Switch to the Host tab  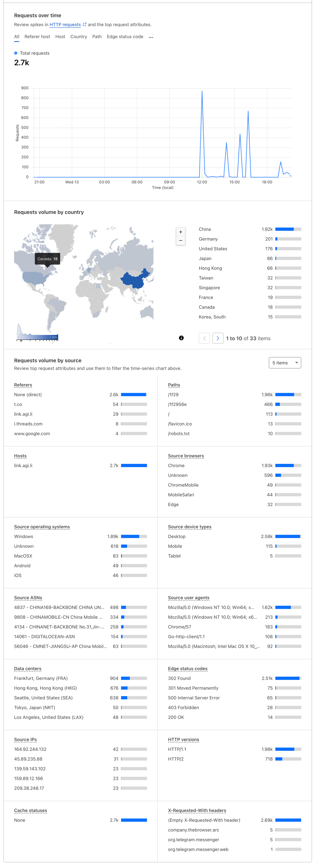tap(60, 37)
